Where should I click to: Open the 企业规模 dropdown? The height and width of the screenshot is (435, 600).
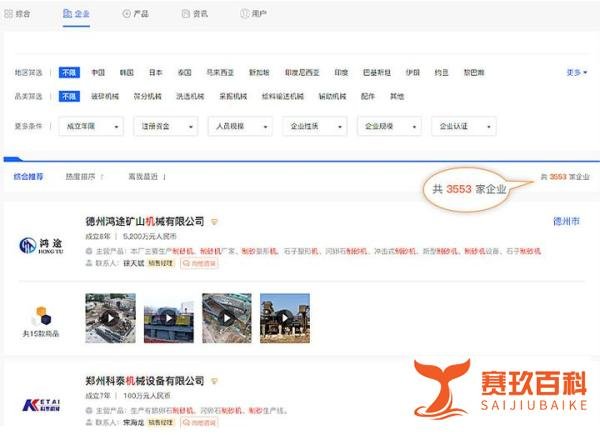(389, 126)
